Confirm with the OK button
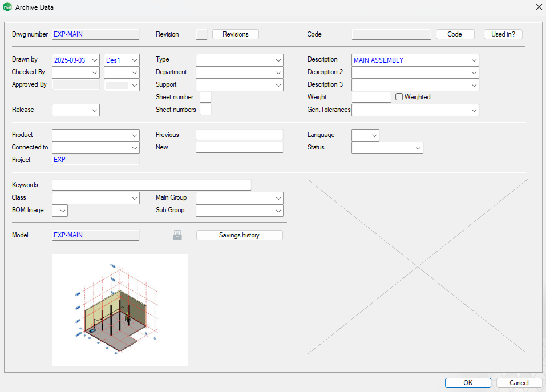Screen dimensions: 546x392 [x=467, y=383]
